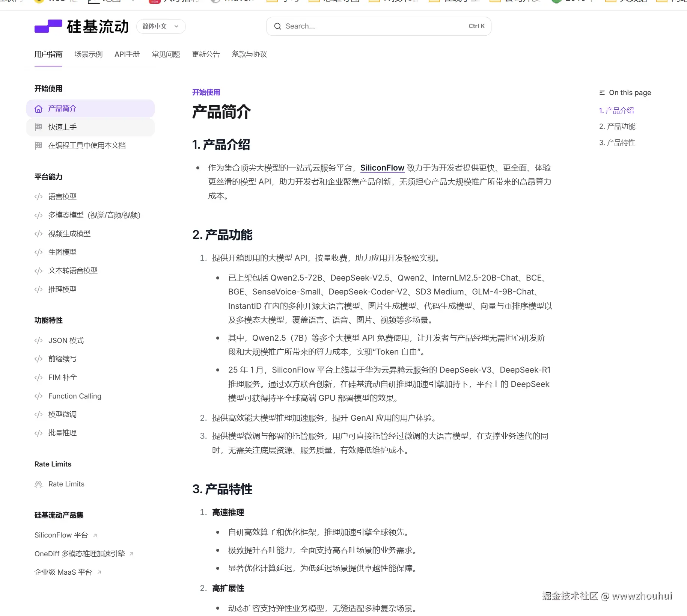This screenshot has width=687, height=616.
Task: Click the code icon beside 语言模型
Action: [x=38, y=196]
